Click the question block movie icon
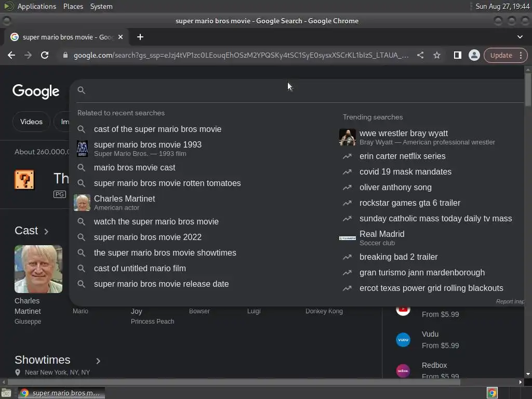Image resolution: width=532 pixels, height=399 pixels. tap(24, 179)
